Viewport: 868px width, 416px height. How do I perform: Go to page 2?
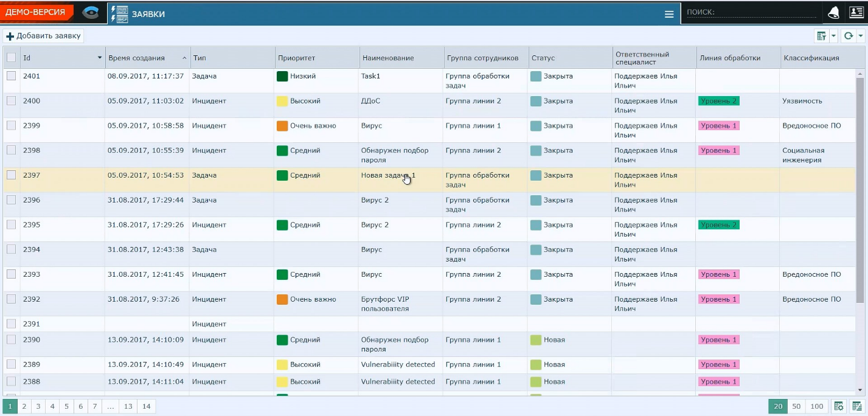(24, 406)
